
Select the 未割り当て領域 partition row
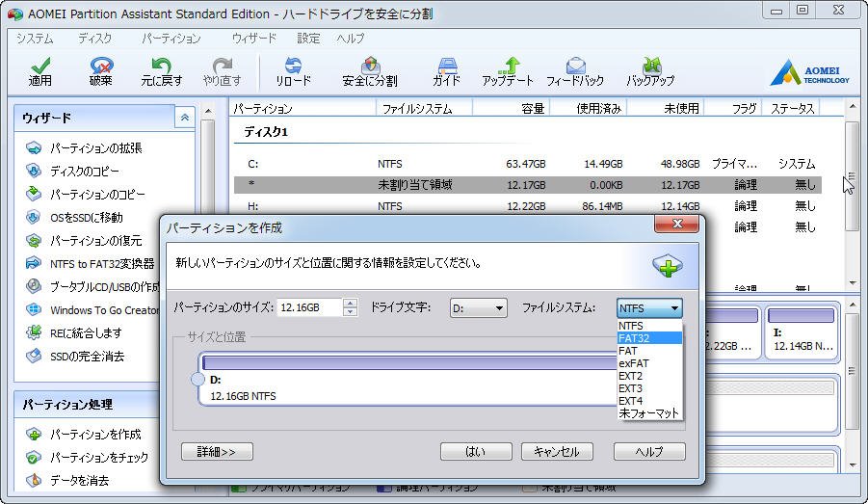pos(528,185)
